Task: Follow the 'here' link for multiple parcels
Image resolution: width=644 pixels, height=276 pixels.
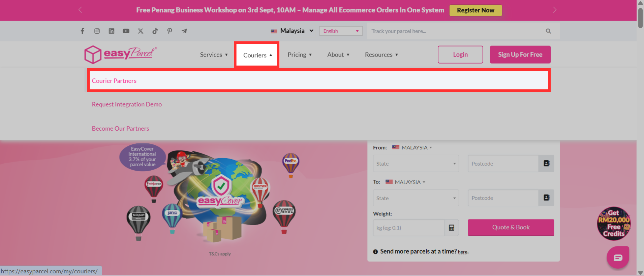Action: pyautogui.click(x=463, y=252)
